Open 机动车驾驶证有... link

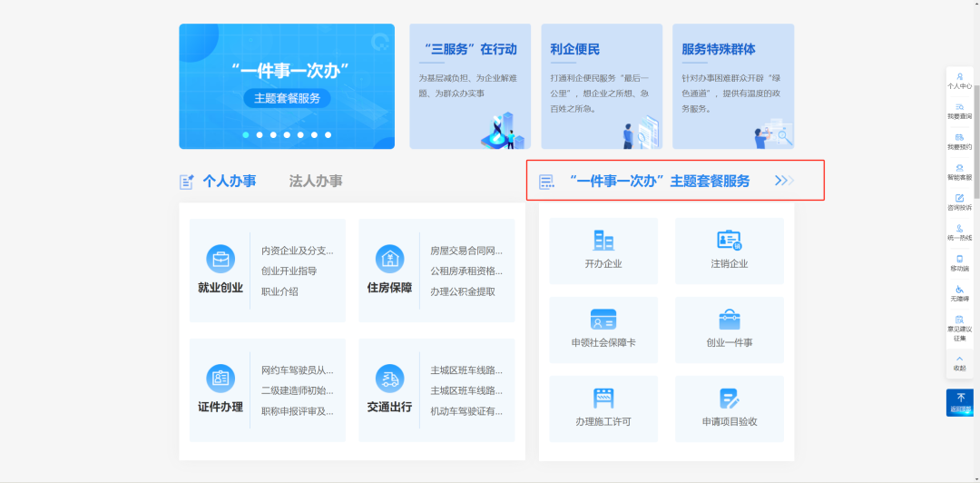pyautogui.click(x=466, y=411)
